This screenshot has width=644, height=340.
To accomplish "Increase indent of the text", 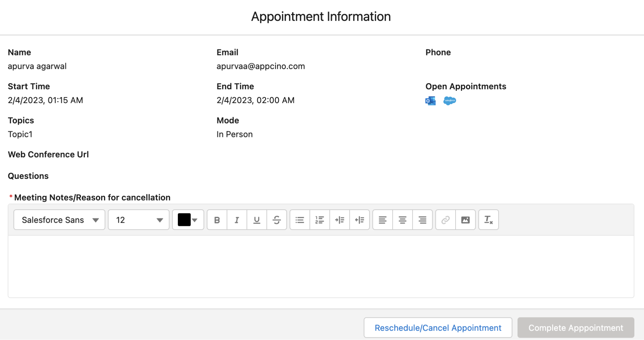I will point(340,220).
